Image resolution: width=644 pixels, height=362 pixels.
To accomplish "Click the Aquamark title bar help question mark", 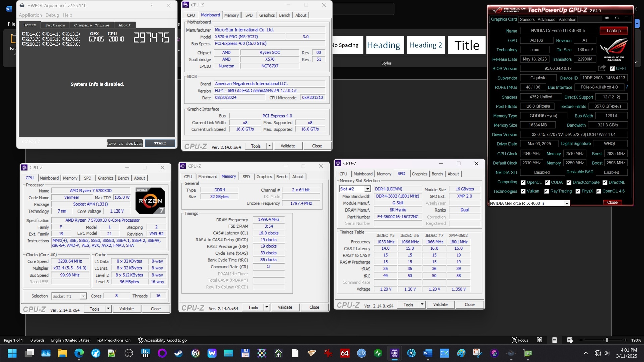I will click(x=151, y=5).
